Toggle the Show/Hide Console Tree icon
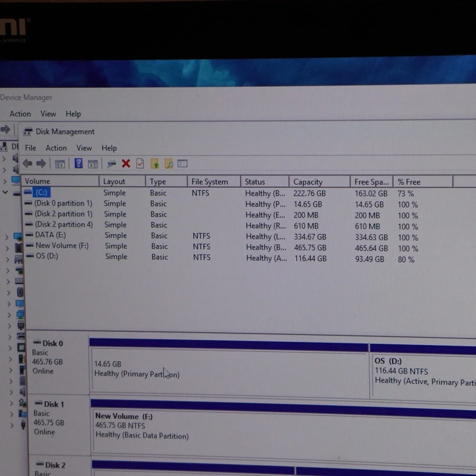 (x=60, y=164)
